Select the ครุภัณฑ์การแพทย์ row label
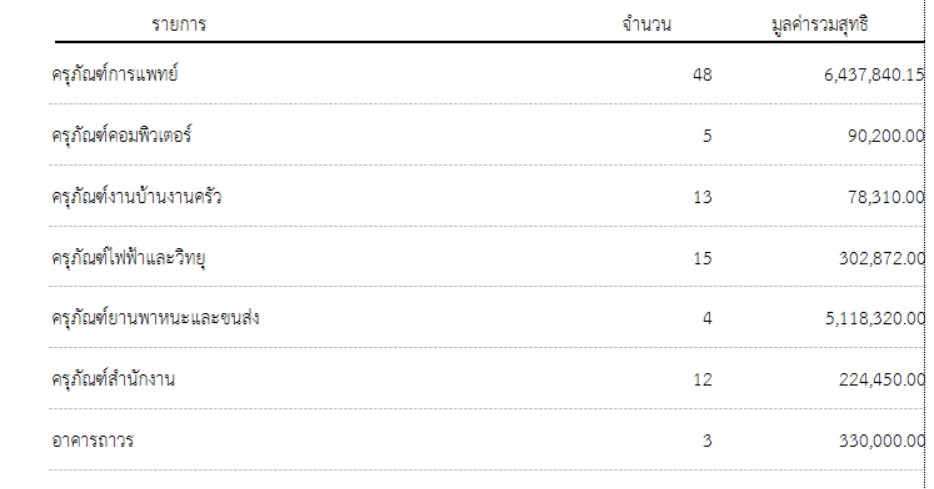Screen dimensions: 934x489 115,75
